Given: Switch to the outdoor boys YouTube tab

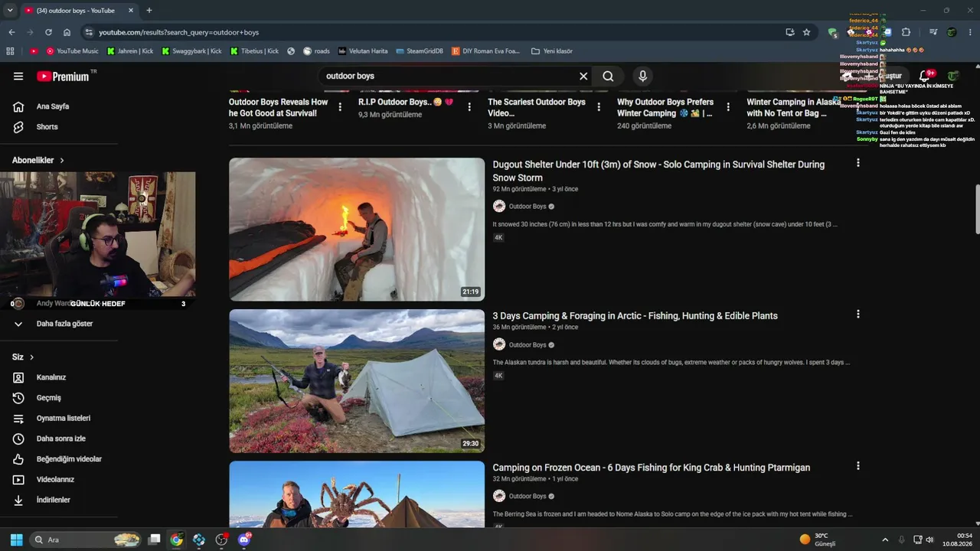Looking at the screenshot, I should click(78, 11).
